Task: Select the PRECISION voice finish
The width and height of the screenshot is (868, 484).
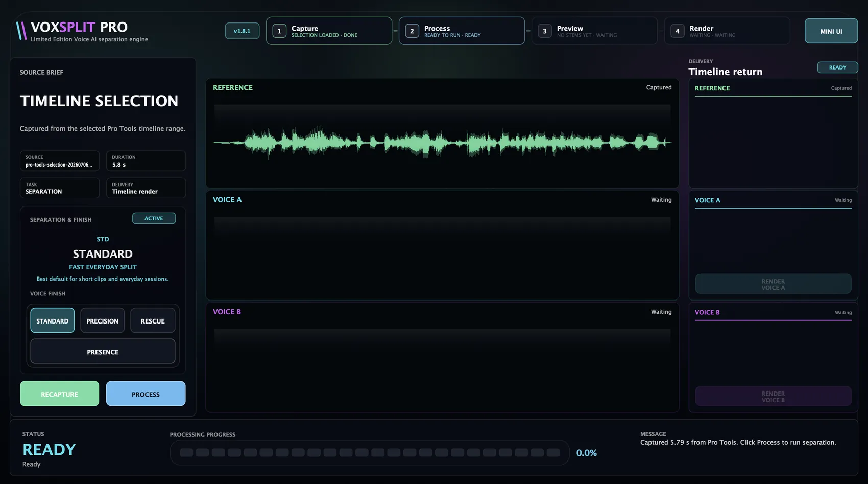Action: (103, 321)
